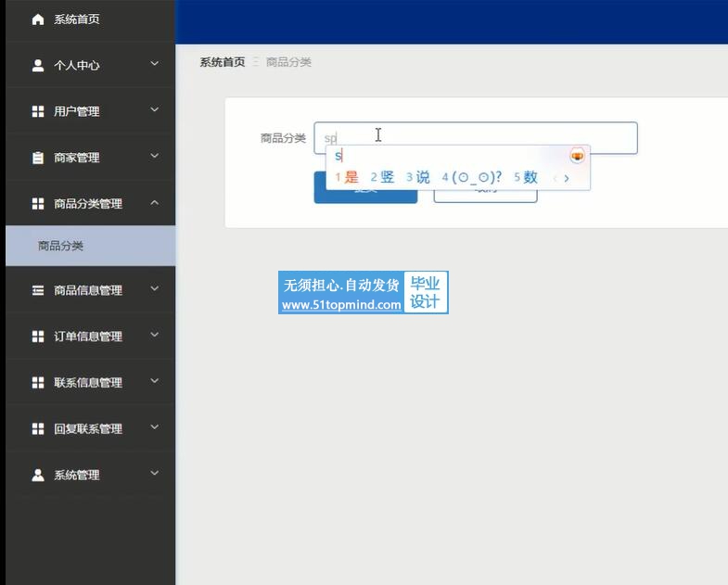The height and width of the screenshot is (585, 728).
Task: Open 系统首页 in the sidebar
Action: [91, 19]
